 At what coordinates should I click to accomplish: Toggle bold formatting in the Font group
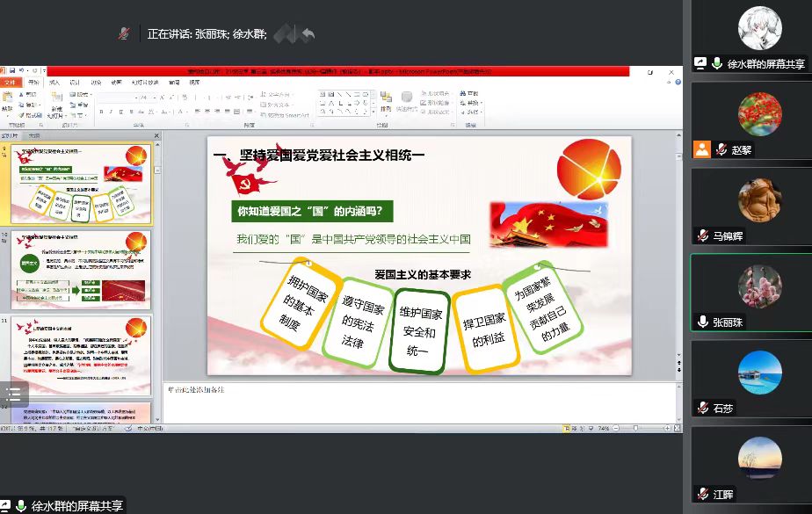[102, 112]
